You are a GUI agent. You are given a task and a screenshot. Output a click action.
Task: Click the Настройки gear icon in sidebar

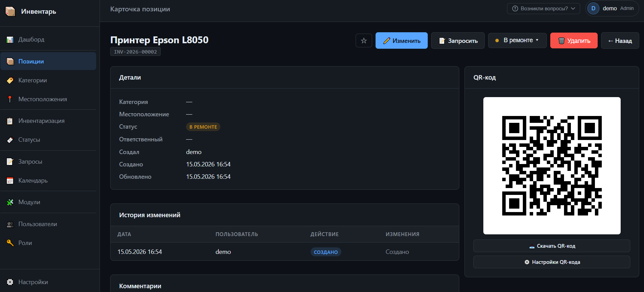pyautogui.click(x=10, y=282)
